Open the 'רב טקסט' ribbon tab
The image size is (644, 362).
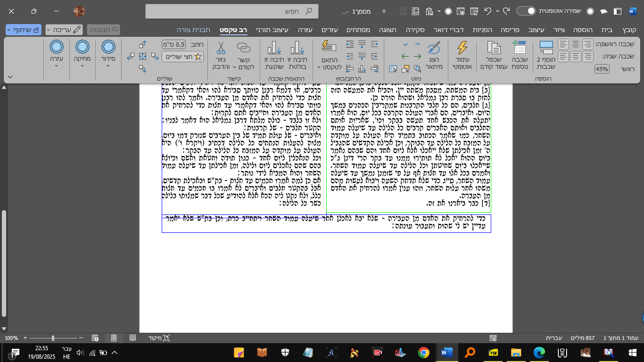234,30
